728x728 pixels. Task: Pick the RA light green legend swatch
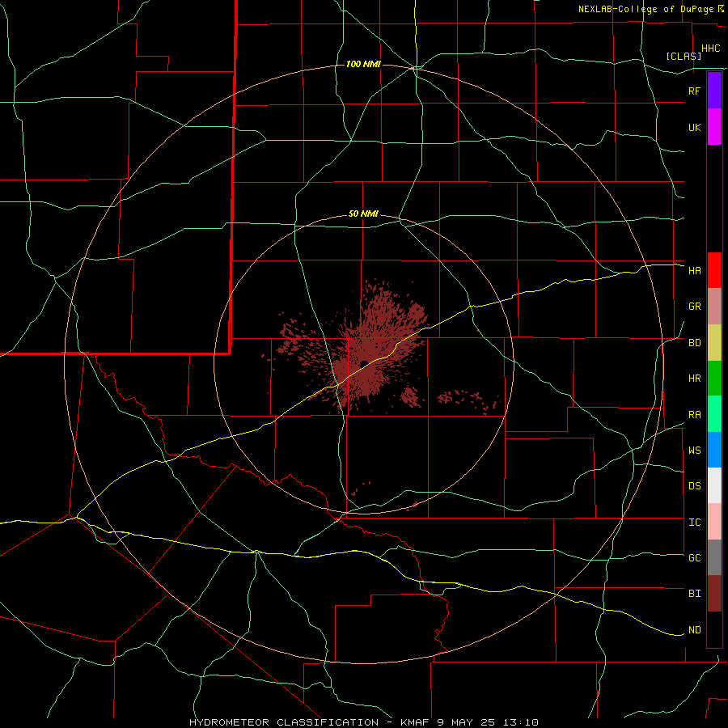pyautogui.click(x=714, y=414)
